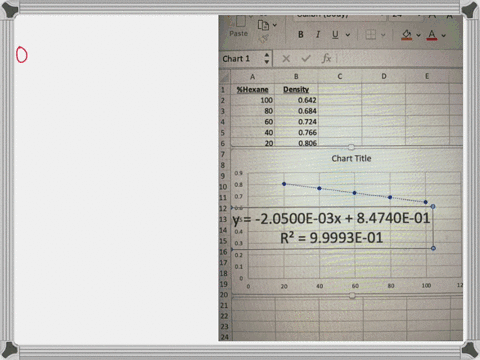Select cell containing 40 in column A

(x=252, y=132)
